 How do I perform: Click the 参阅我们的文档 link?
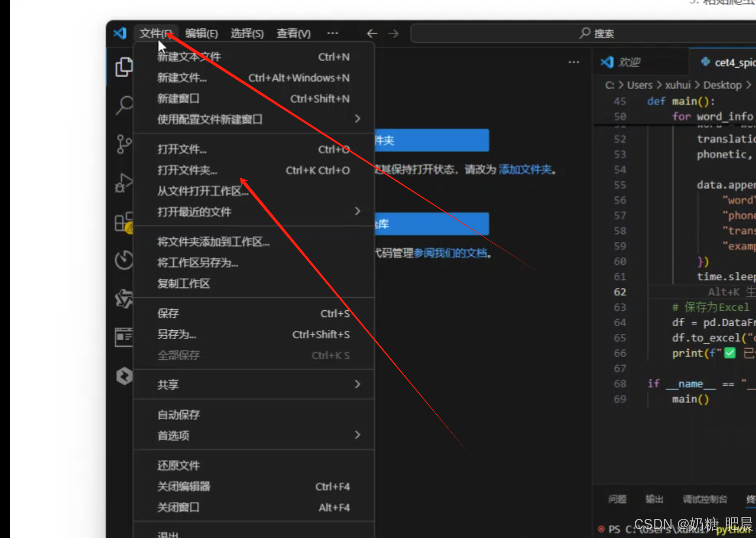tap(450, 253)
